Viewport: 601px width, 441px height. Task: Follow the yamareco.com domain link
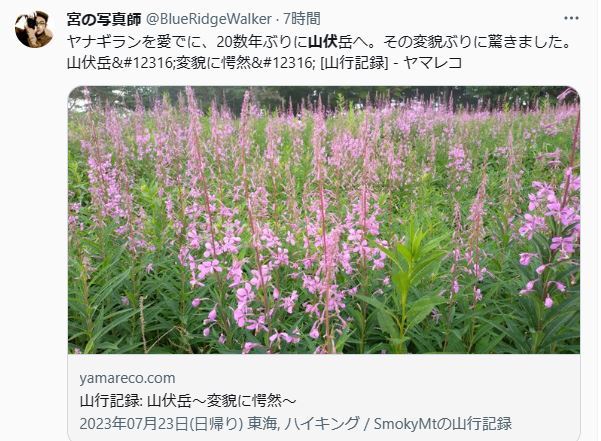coord(127,378)
